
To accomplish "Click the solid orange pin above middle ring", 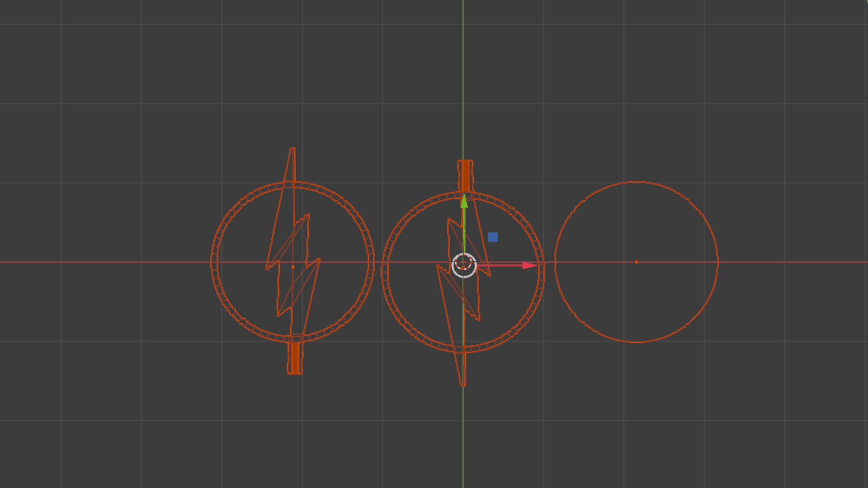I will [465, 176].
